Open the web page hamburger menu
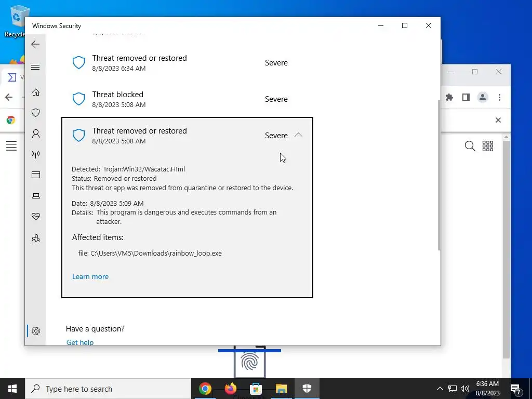532x399 pixels. pyautogui.click(x=11, y=146)
